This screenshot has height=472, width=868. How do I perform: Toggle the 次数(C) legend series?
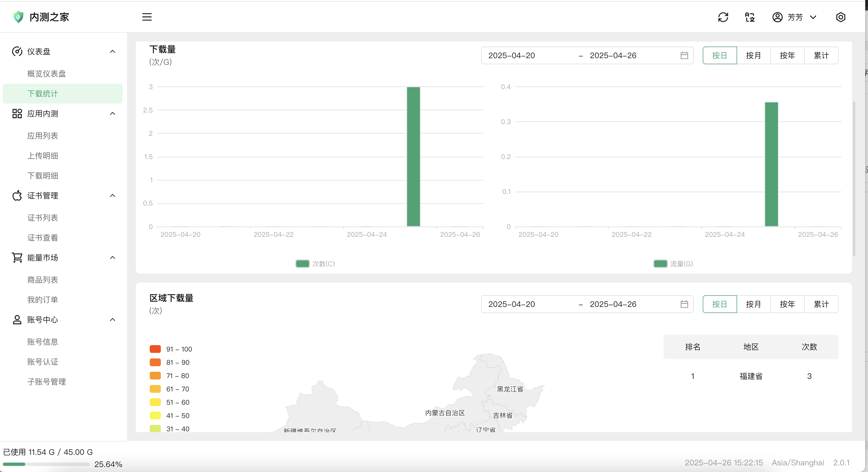pos(302,264)
